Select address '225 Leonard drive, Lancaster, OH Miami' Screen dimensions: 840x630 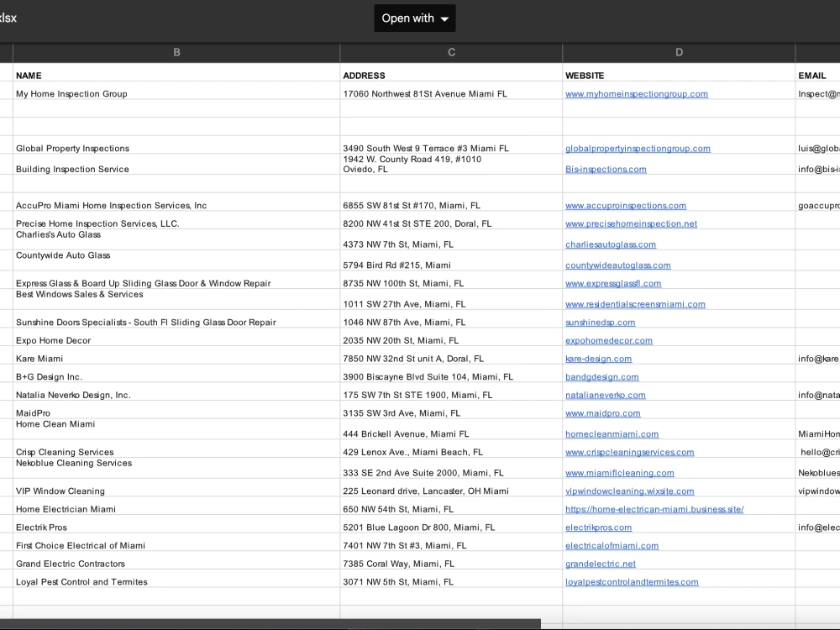tap(451, 489)
